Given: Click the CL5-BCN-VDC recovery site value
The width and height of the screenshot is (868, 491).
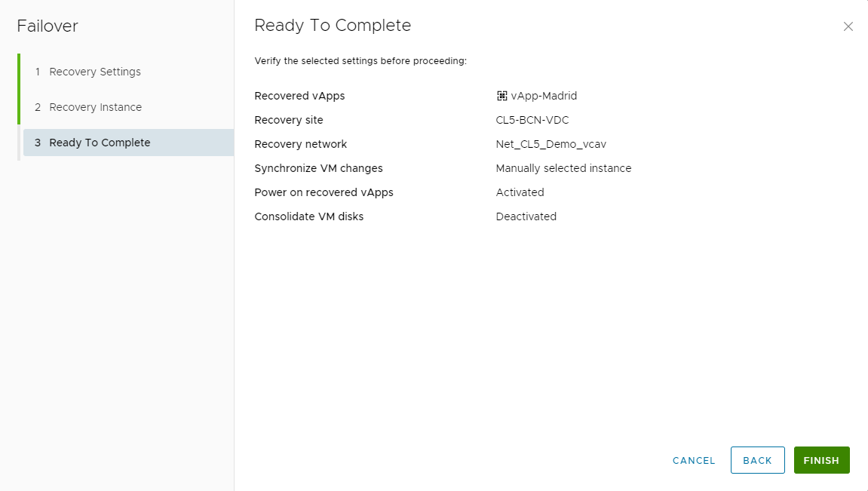Looking at the screenshot, I should [x=532, y=120].
